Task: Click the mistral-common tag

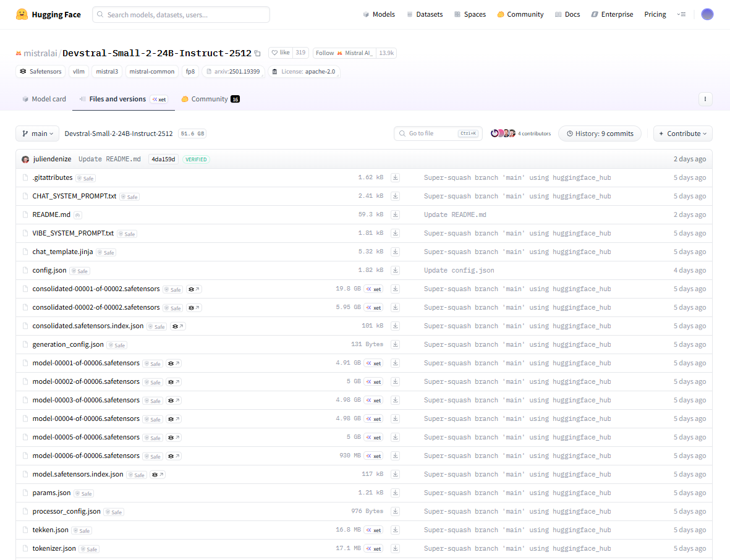Action: [x=152, y=72]
